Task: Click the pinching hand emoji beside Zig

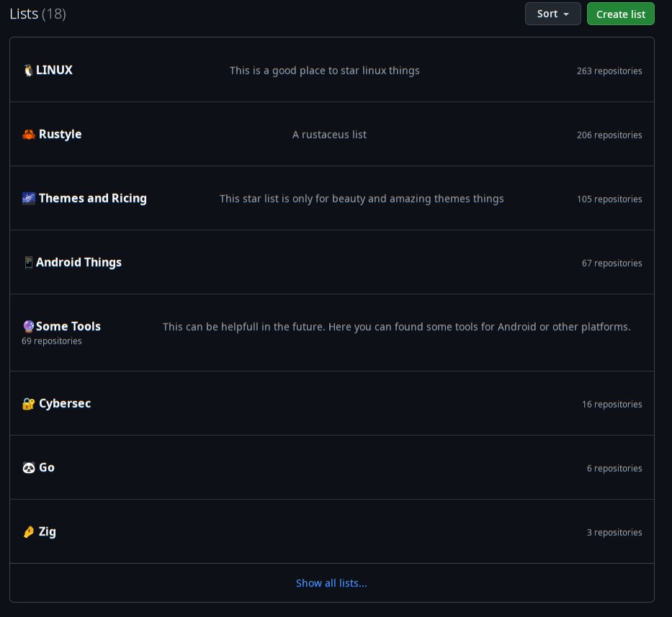Action: point(29,532)
